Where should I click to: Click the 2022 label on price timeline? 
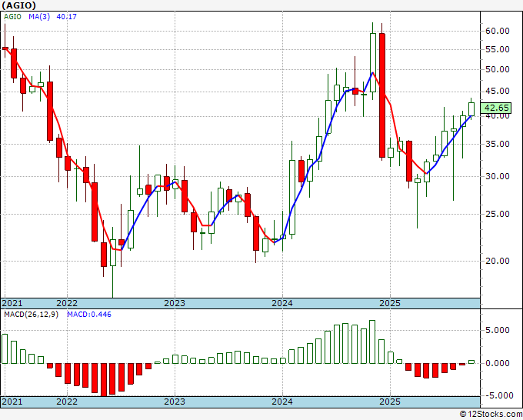click(67, 303)
